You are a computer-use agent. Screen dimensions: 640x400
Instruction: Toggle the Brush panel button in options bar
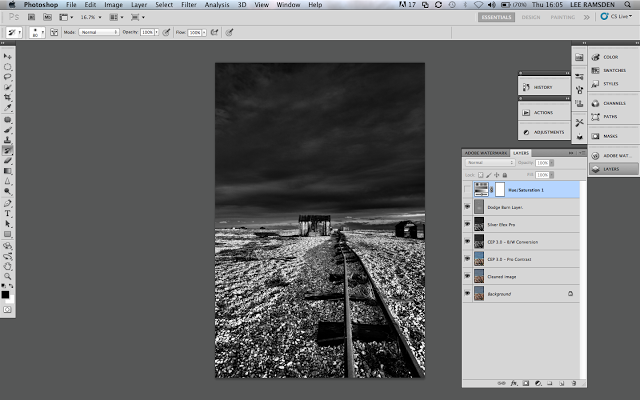[54, 32]
